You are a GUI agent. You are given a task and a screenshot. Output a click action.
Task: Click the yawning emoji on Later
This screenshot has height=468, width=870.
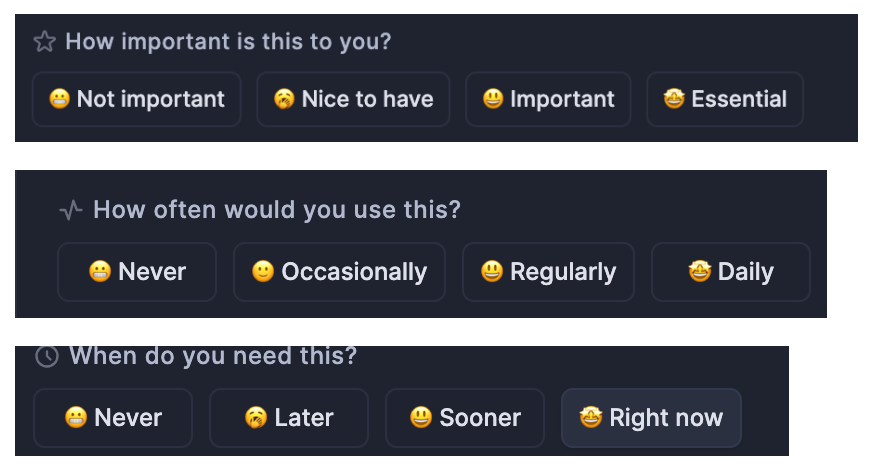[x=256, y=418]
